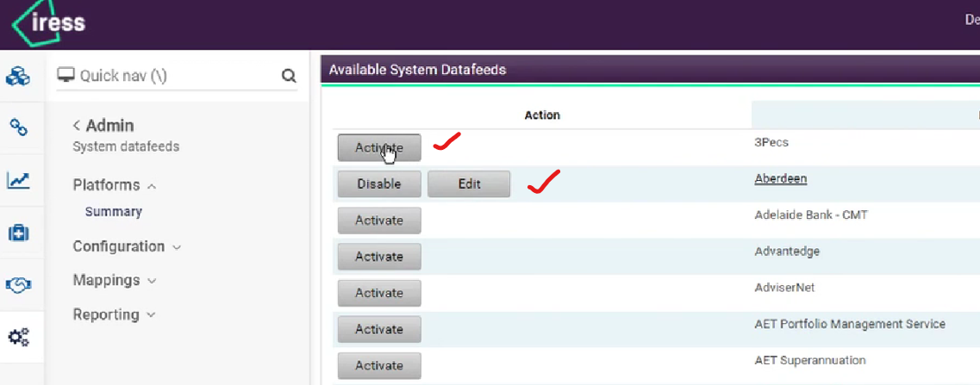980x385 pixels.
Task: Open the chain links icon in sidebar
Action: (18, 128)
